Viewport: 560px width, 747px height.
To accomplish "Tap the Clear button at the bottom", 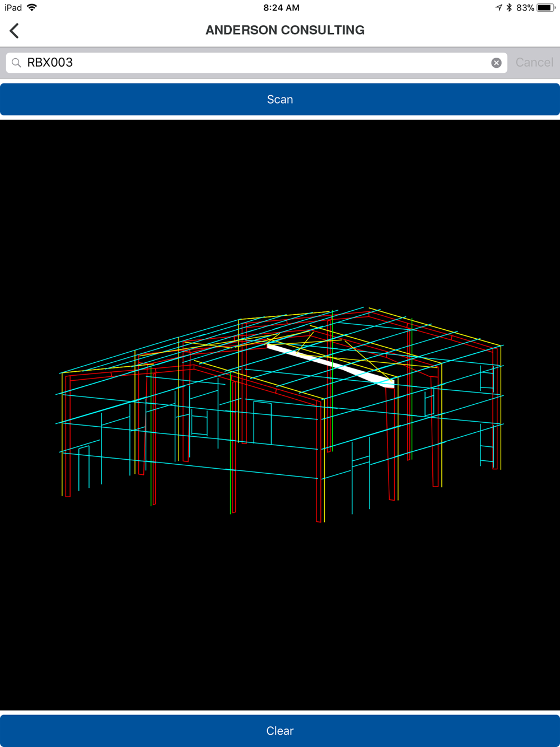I will pos(280,731).
